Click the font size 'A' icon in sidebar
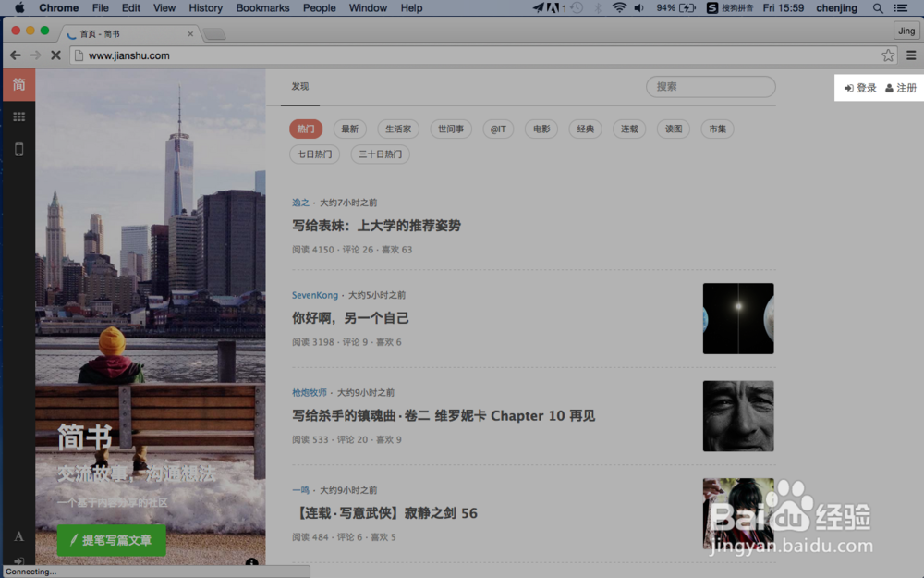 [18, 535]
